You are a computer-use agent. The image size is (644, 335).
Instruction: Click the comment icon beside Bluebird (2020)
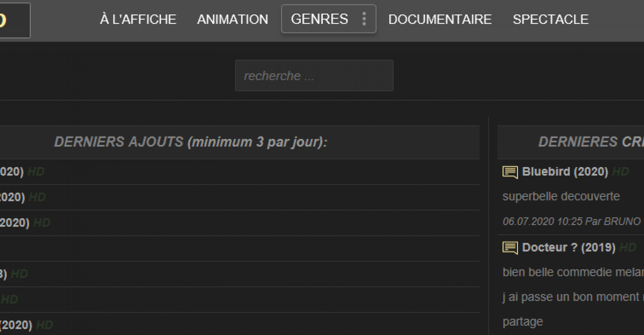point(510,172)
